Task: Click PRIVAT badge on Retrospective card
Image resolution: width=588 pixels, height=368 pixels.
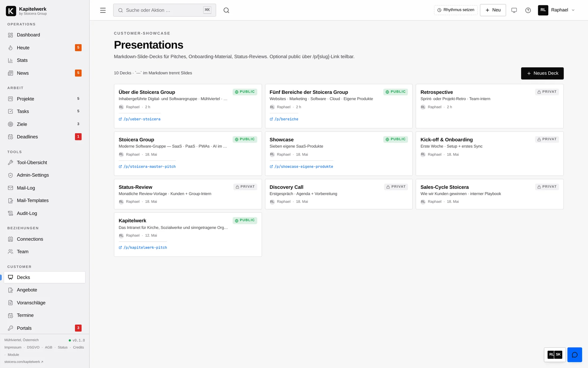Action: pyautogui.click(x=547, y=92)
